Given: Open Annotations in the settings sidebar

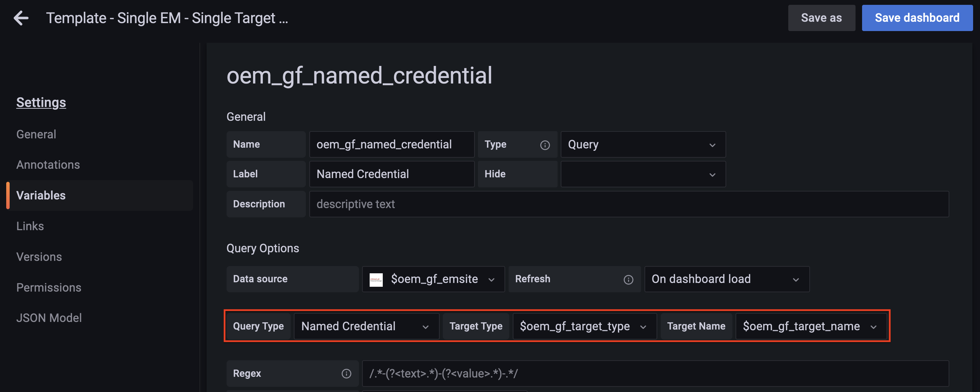Looking at the screenshot, I should 48,165.
